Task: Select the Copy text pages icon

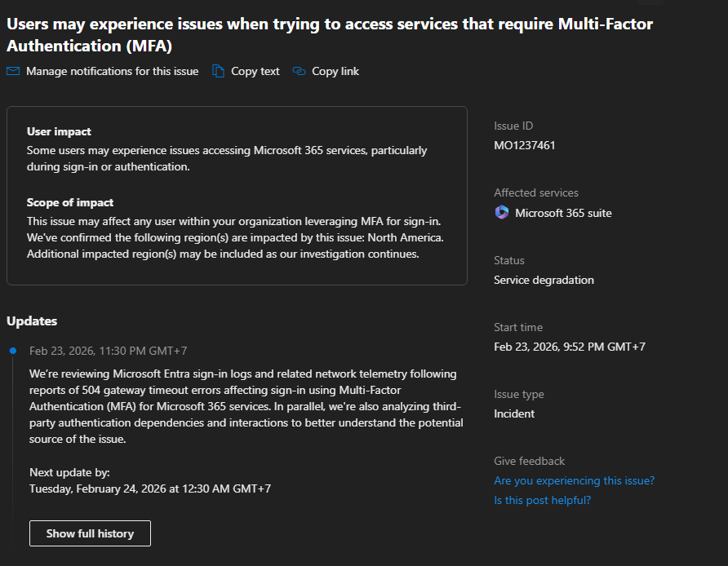Action: (x=217, y=71)
